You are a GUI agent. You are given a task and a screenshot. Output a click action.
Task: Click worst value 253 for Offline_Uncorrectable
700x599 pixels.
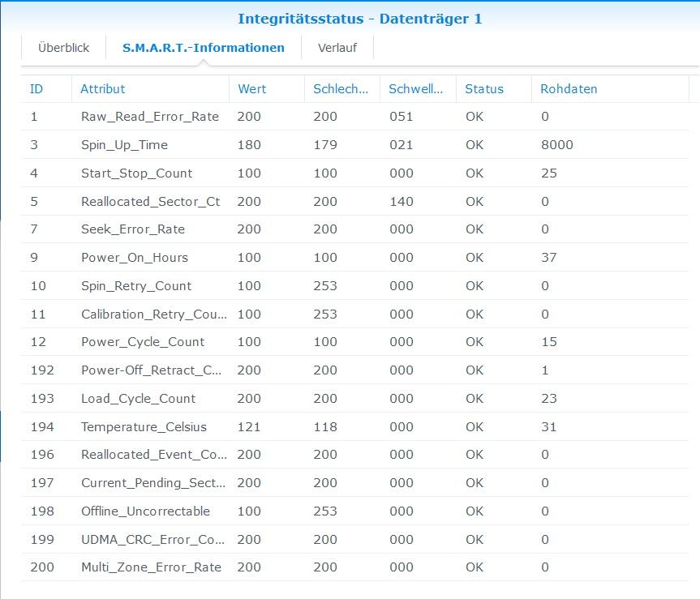[325, 511]
